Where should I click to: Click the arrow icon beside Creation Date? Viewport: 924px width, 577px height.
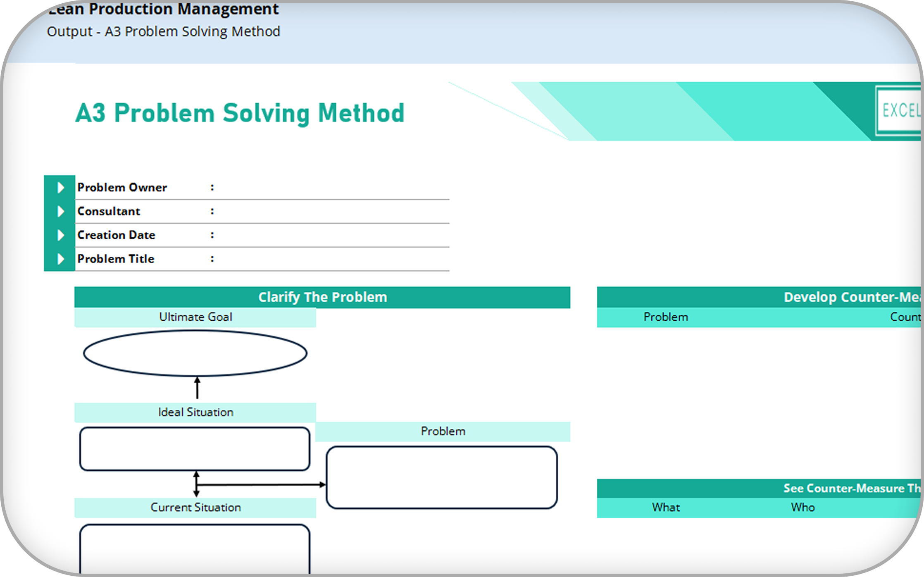[60, 235]
